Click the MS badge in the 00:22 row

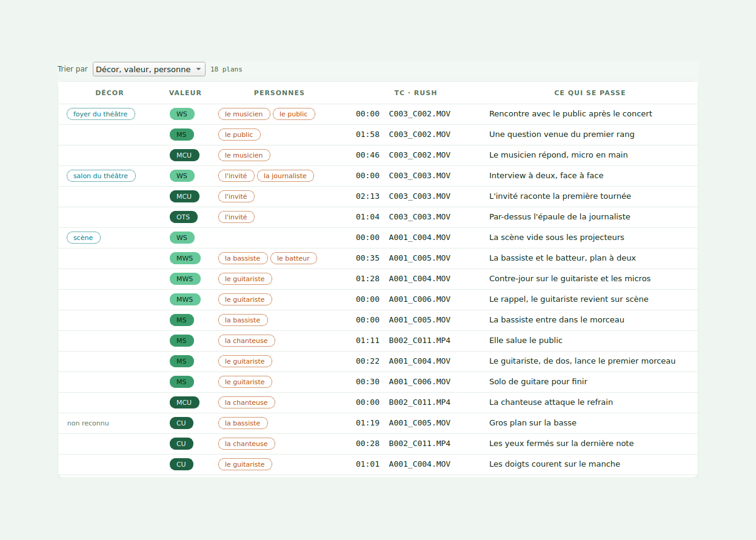pyautogui.click(x=182, y=361)
